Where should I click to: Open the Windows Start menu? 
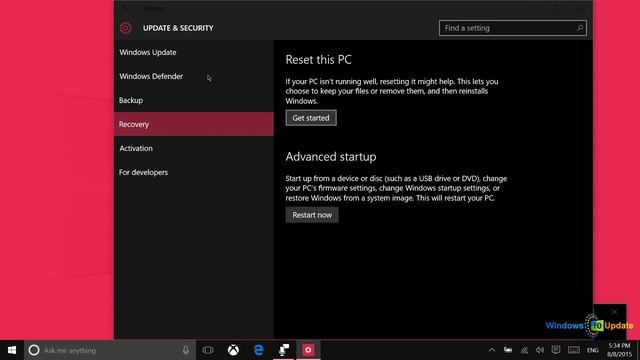click(x=12, y=350)
